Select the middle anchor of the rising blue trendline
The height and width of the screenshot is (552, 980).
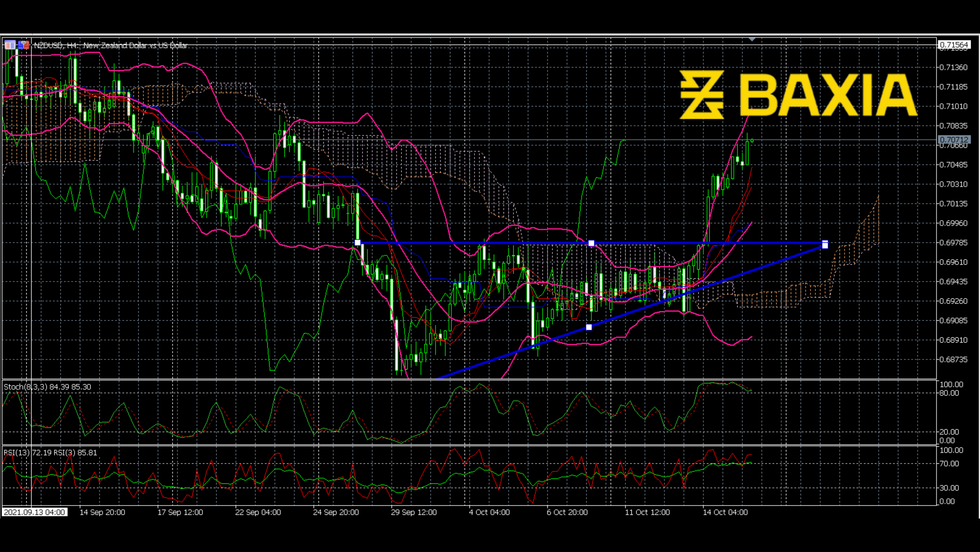[589, 327]
